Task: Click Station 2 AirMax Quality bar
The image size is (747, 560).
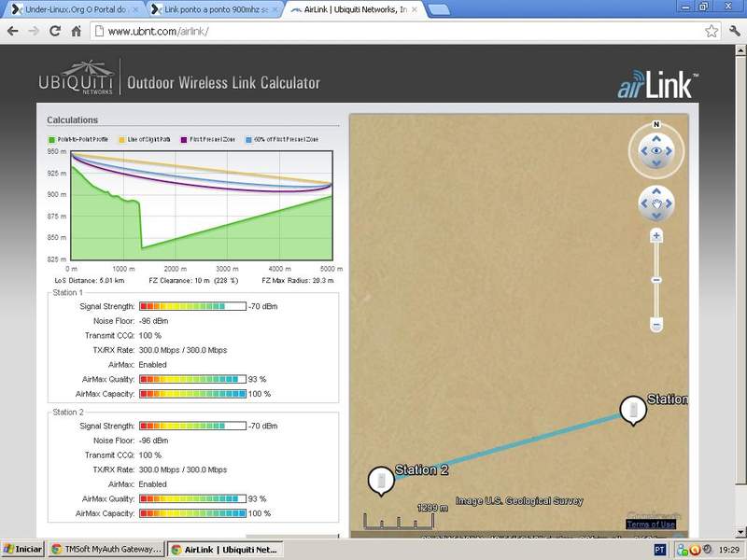Action: 193,498
